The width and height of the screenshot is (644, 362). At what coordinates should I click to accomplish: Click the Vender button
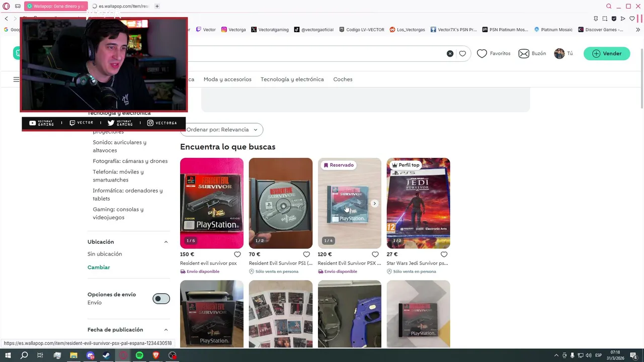click(607, 53)
